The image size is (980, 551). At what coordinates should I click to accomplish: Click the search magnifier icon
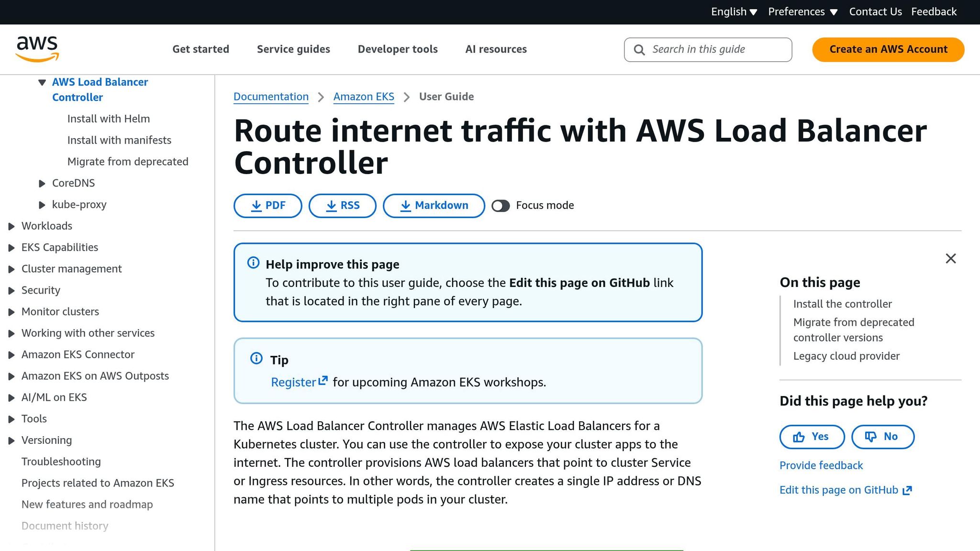[x=639, y=50]
